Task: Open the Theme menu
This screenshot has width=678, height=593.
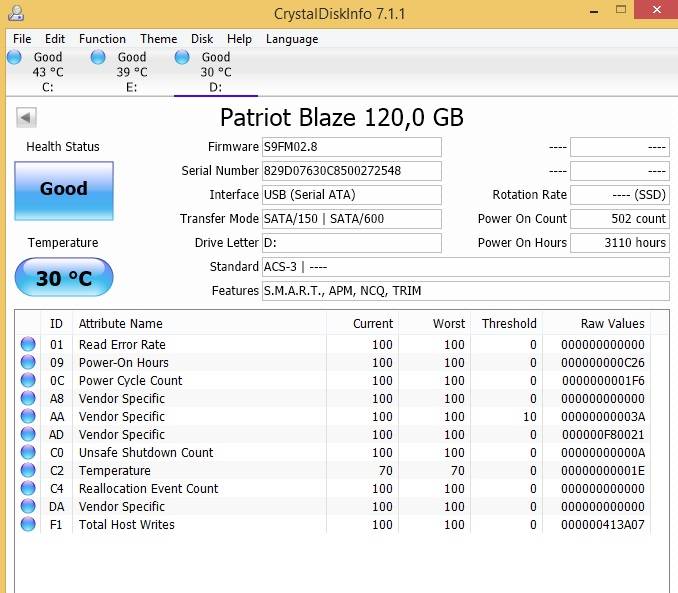Action: click(159, 39)
